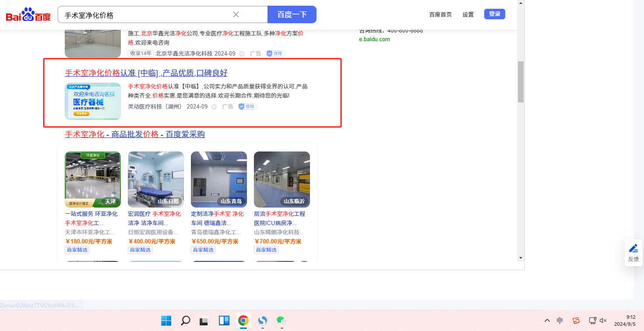This screenshot has height=331, width=644.
Task: Open 山东日照 product image
Action: 156,180
